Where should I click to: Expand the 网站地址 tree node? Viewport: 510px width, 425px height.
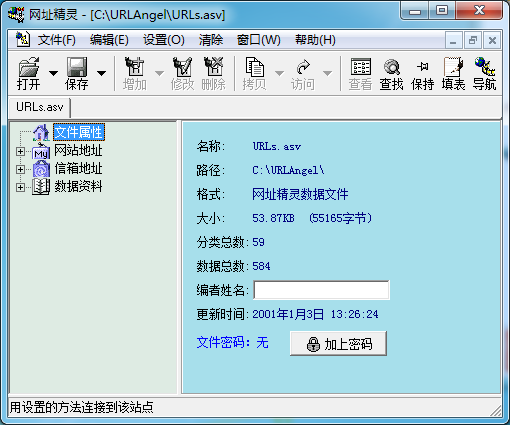coord(20,151)
